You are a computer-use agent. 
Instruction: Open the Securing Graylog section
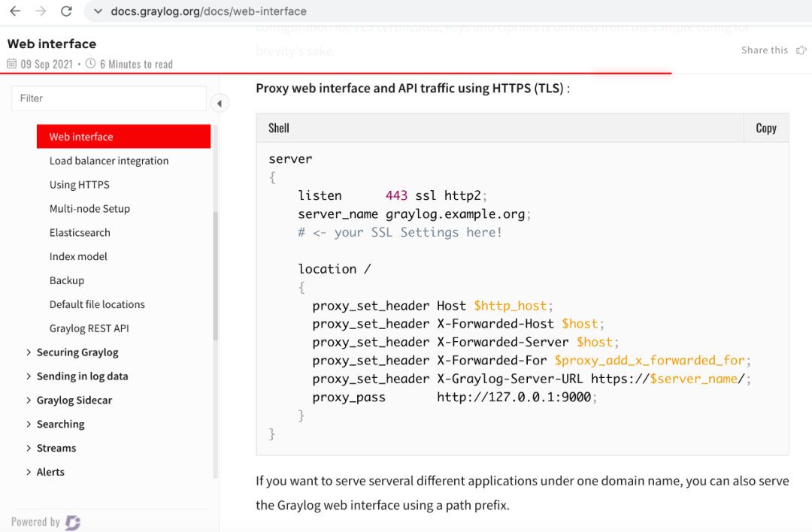[77, 352]
